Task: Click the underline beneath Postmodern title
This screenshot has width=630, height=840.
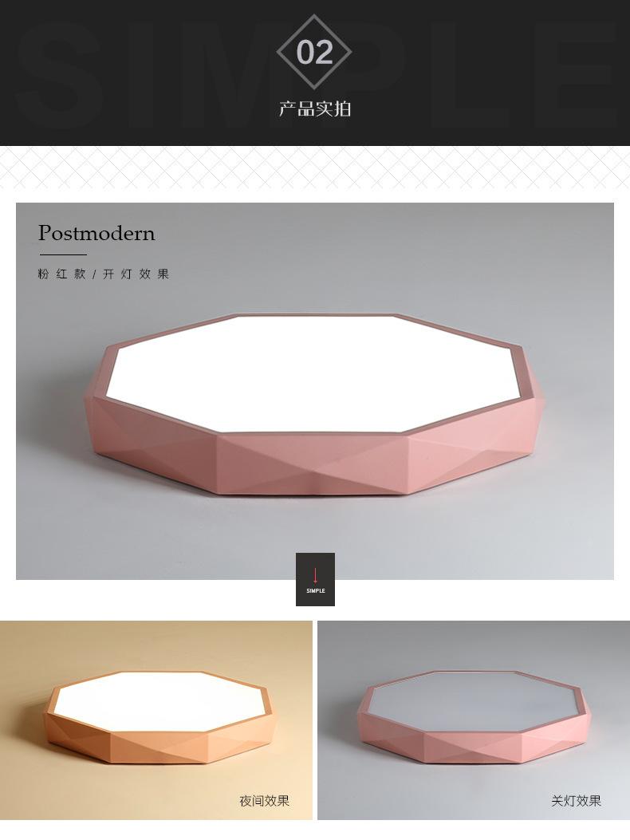Action: click(63, 254)
